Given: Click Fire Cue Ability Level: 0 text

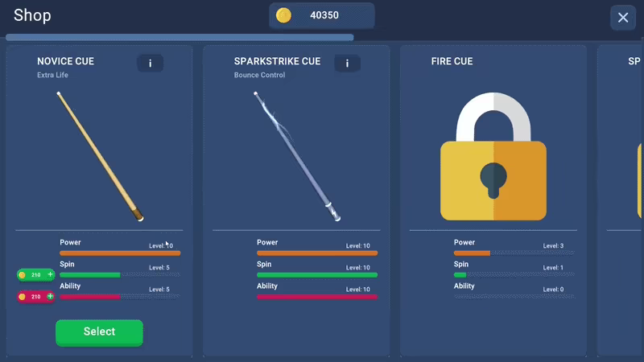Looking at the screenshot, I should coord(553,290).
